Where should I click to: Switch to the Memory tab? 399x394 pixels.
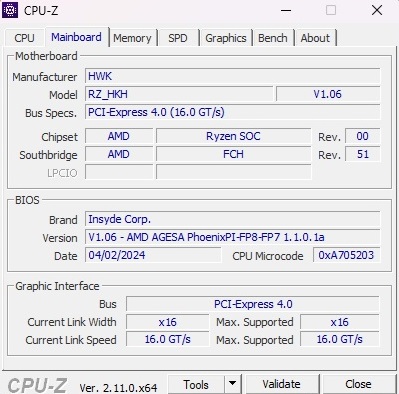coord(132,38)
